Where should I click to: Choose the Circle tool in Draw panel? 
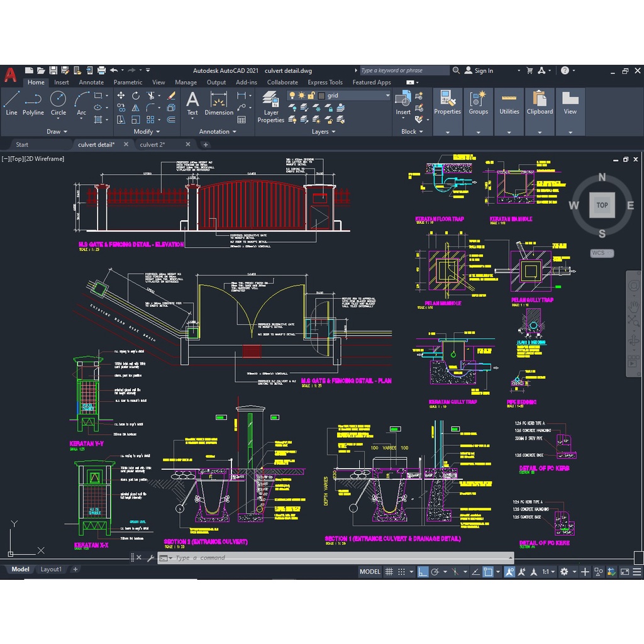58,104
